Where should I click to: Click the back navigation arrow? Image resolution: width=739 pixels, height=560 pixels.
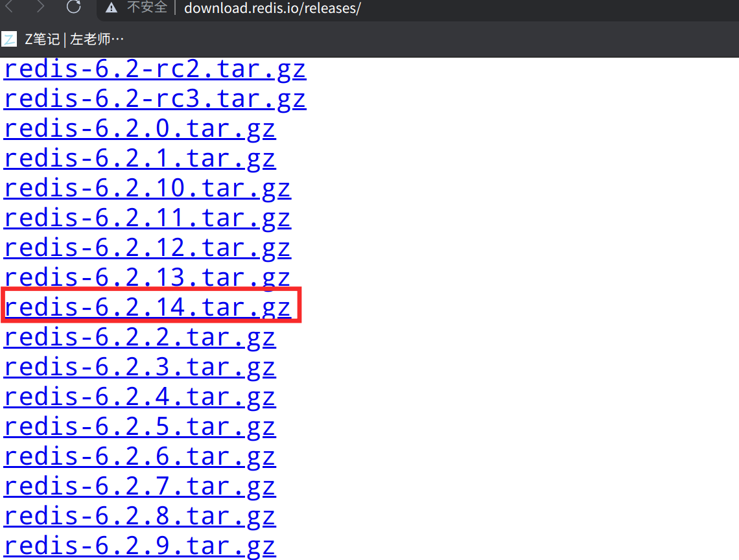click(x=10, y=6)
